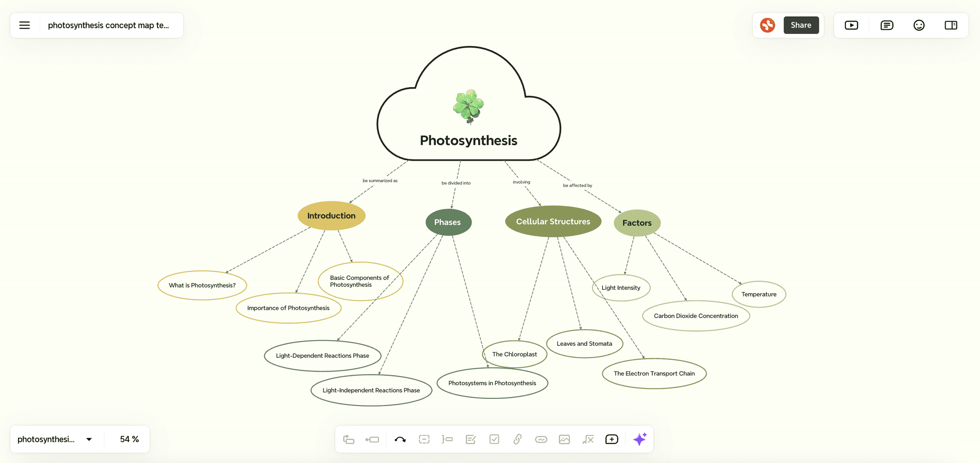Click the Share button
Image resolution: width=980 pixels, height=463 pixels.
click(x=802, y=25)
